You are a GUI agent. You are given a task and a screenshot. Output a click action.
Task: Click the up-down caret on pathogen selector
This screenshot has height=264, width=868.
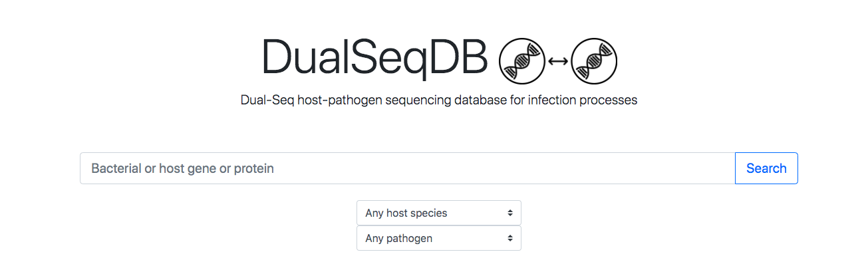pos(510,238)
